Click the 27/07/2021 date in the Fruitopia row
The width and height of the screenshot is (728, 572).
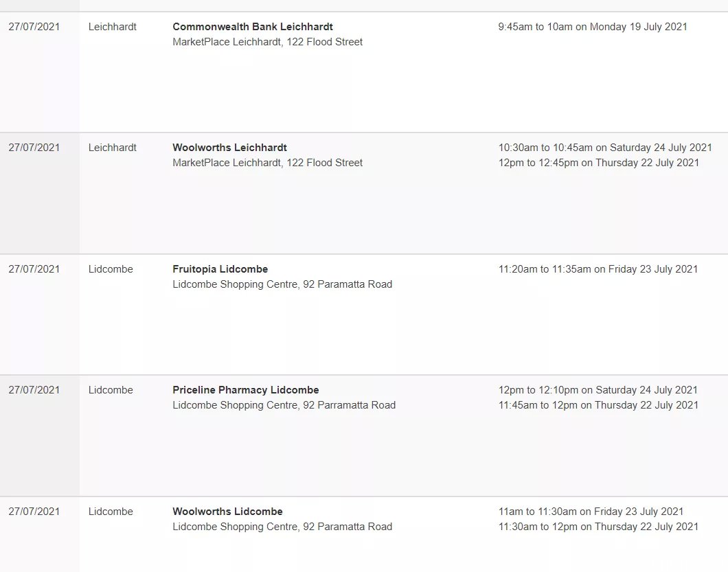coord(34,269)
